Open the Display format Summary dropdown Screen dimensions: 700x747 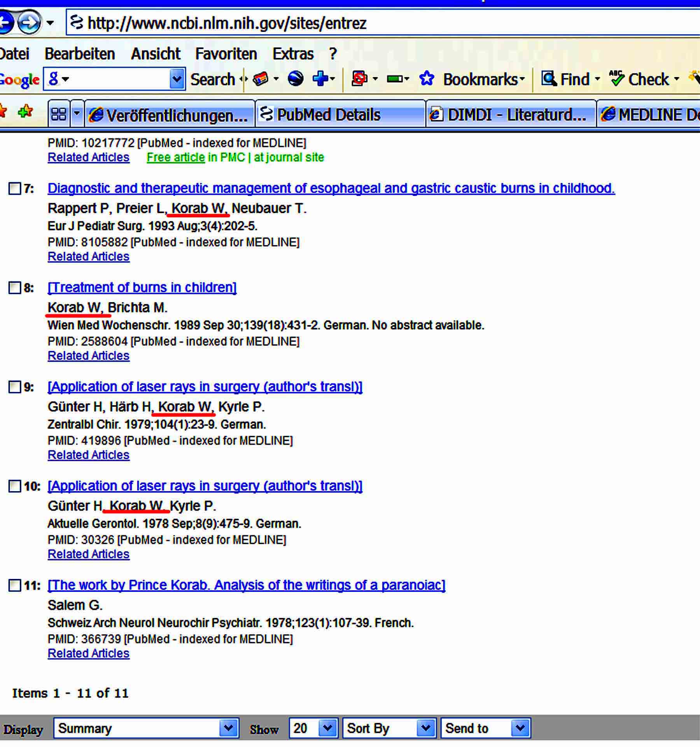(146, 728)
